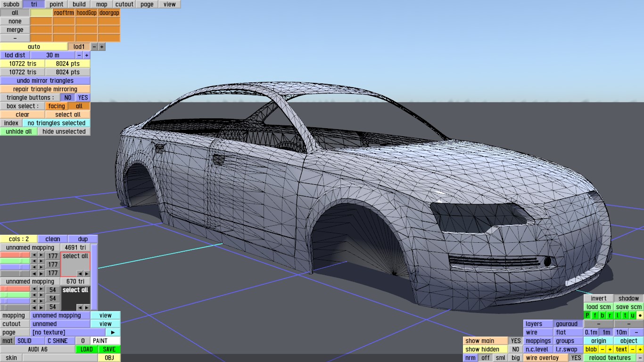This screenshot has width=644, height=362.
Task: Click the mapping list vertical scrollbar
Action: coord(94,277)
